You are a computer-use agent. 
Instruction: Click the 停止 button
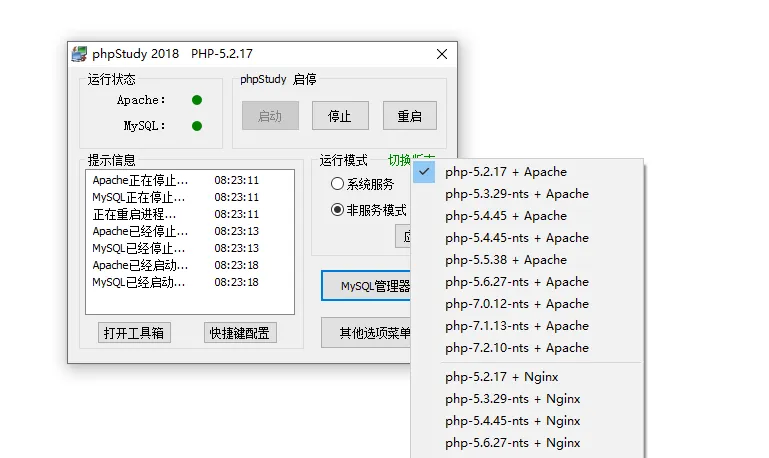point(340,116)
